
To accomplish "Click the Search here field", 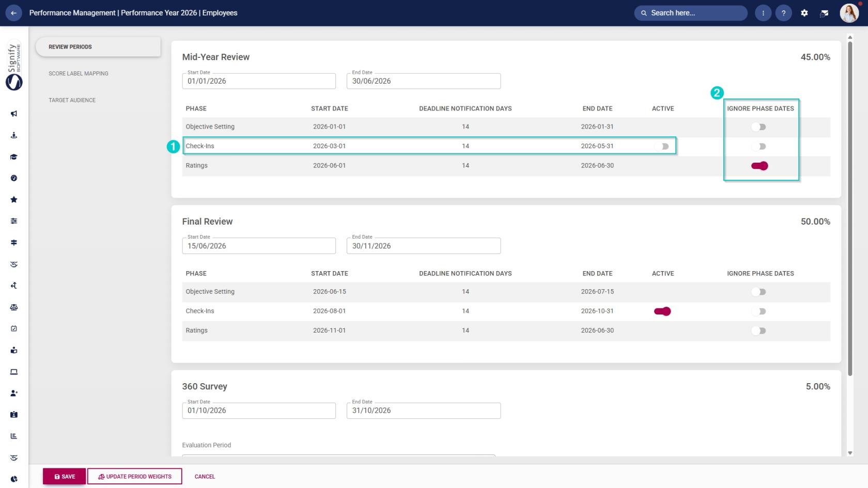I will coord(691,13).
